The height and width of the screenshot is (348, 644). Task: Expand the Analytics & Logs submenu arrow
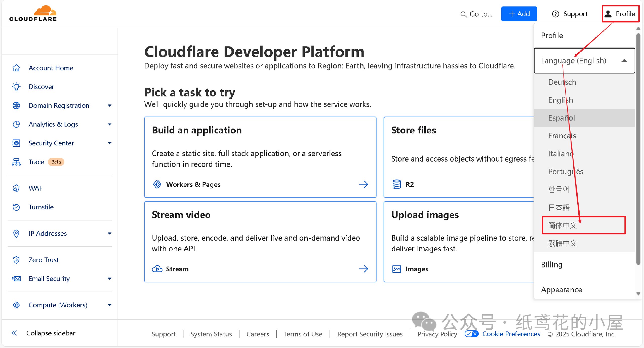point(109,124)
